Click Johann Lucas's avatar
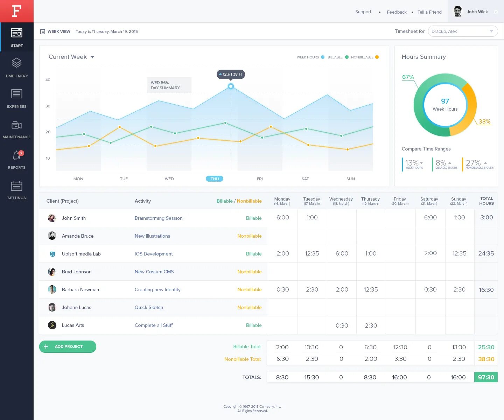The width and height of the screenshot is (504, 420). pyautogui.click(x=52, y=307)
